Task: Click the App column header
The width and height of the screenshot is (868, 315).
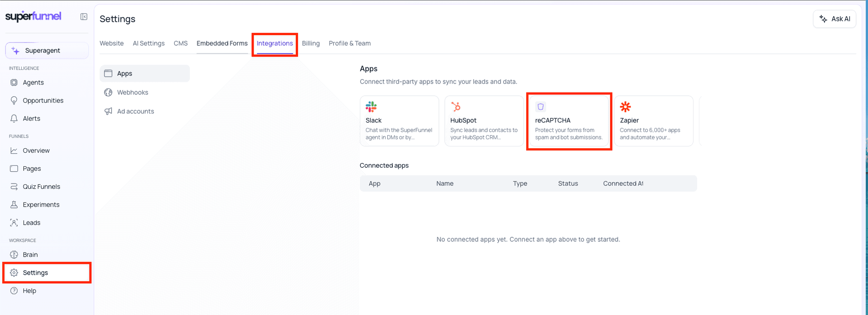Action: tap(374, 183)
